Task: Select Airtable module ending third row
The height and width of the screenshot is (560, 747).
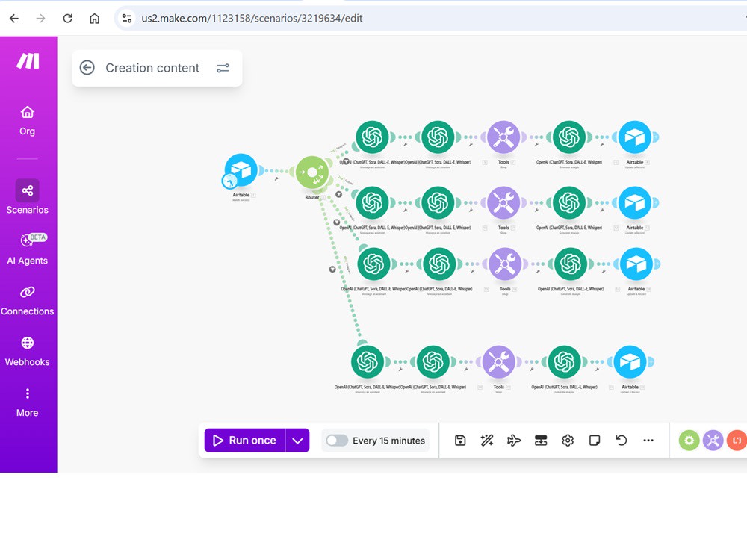Action: click(636, 264)
